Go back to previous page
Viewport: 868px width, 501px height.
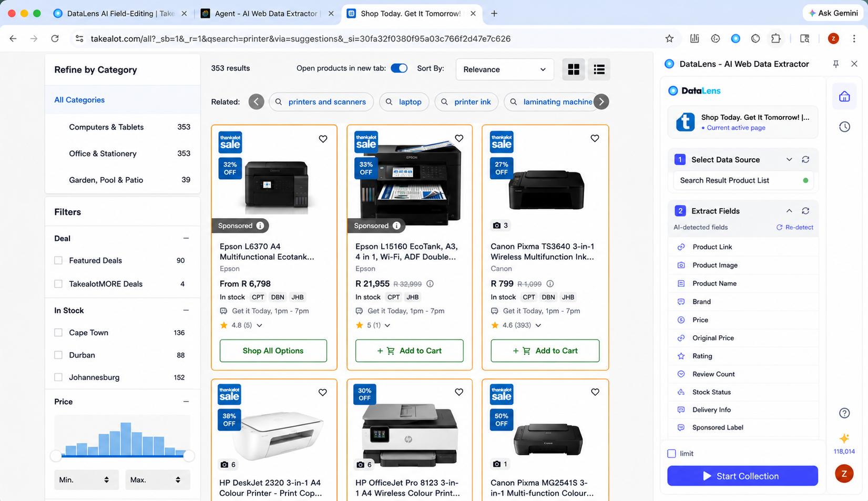tap(13, 38)
